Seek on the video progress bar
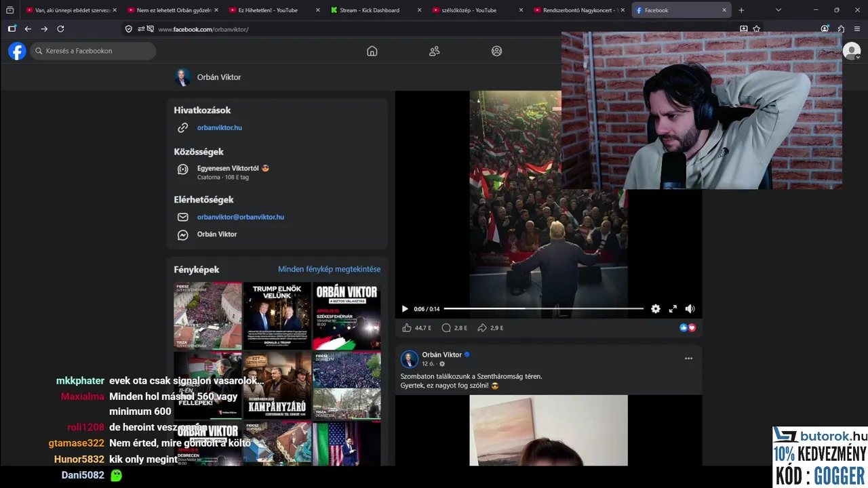The image size is (868, 488). click(543, 309)
